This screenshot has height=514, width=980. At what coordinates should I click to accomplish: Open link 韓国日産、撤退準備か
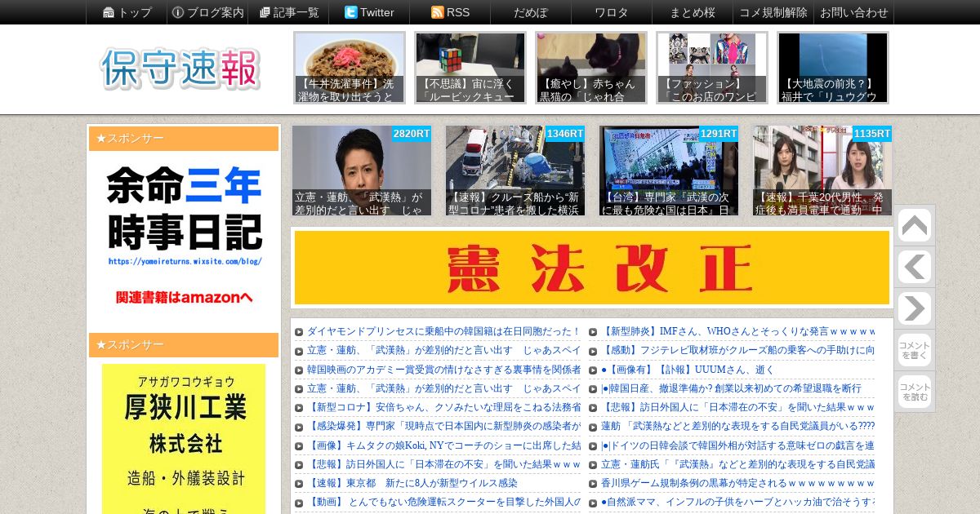pos(732,388)
